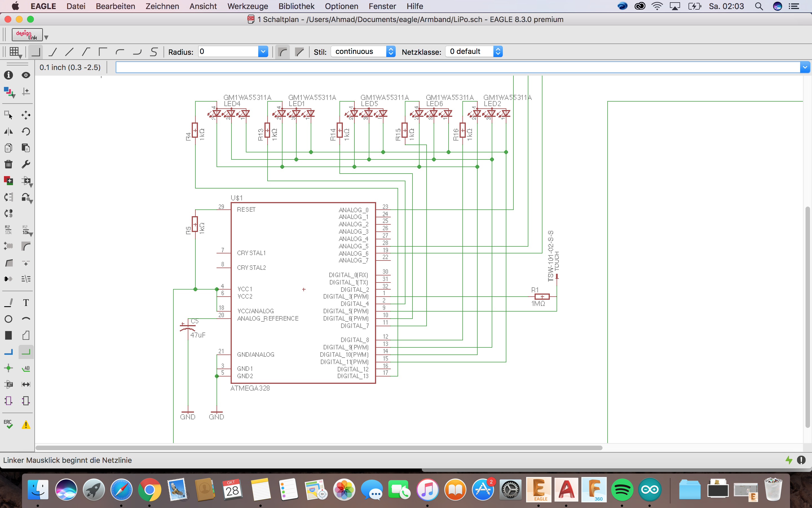This screenshot has width=812, height=508.
Task: Open the Info tool
Action: click(x=8, y=75)
